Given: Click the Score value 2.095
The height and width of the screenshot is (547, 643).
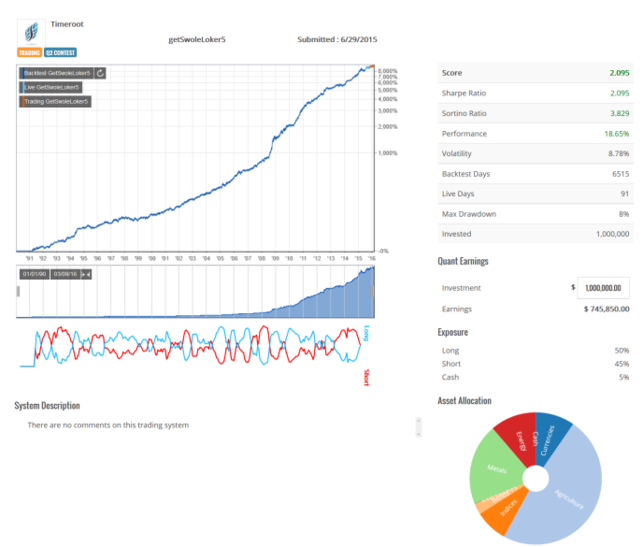Looking at the screenshot, I should (x=619, y=73).
